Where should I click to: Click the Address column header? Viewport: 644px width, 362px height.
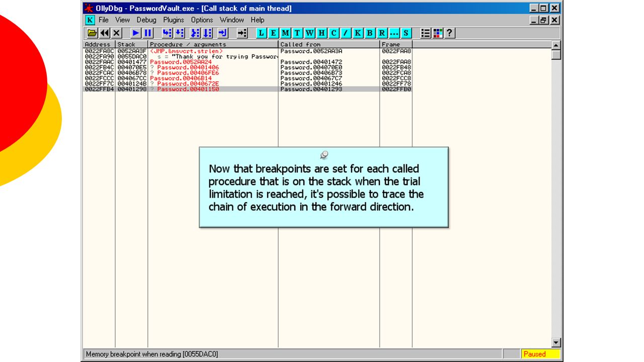99,44
